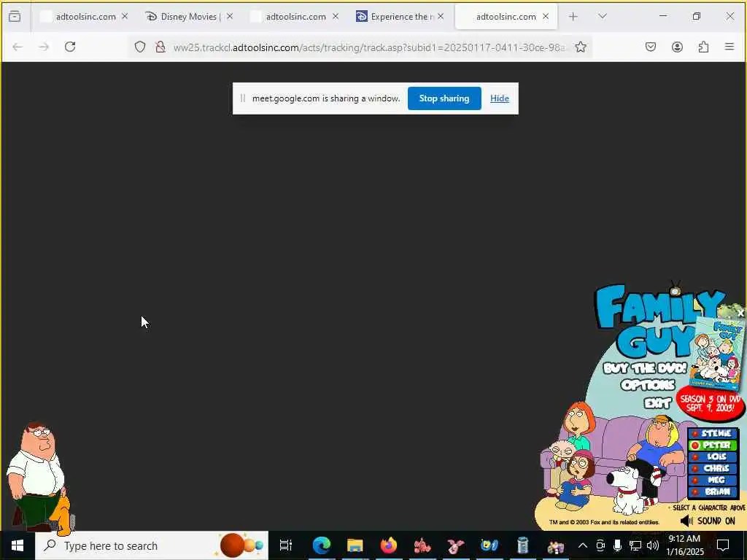Close the Experience the tab

point(441,17)
